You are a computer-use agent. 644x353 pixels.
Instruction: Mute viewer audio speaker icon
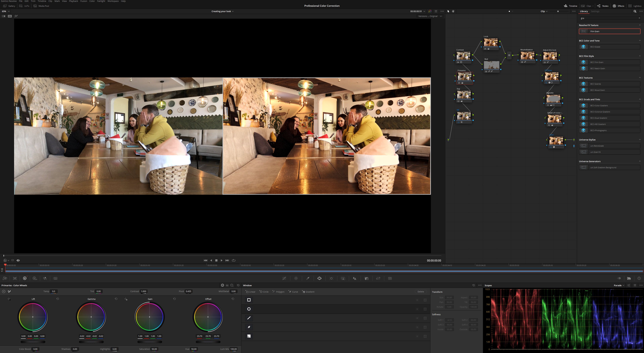coord(18,260)
